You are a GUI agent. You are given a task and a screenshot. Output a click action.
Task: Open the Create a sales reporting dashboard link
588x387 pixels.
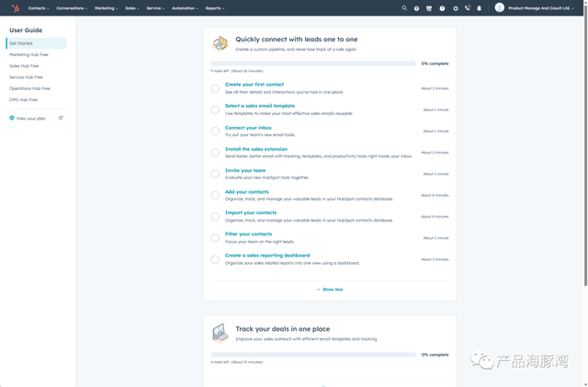coord(267,256)
